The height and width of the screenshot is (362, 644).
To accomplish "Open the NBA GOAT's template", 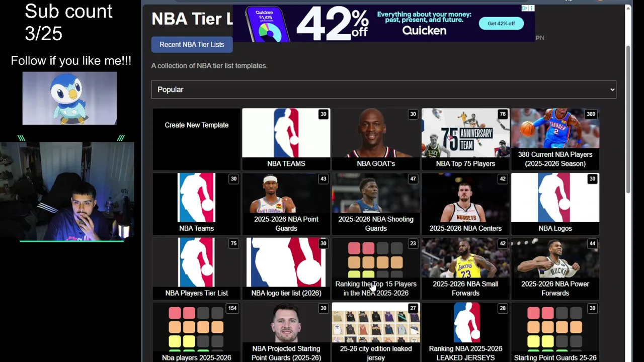I will pyautogui.click(x=376, y=139).
